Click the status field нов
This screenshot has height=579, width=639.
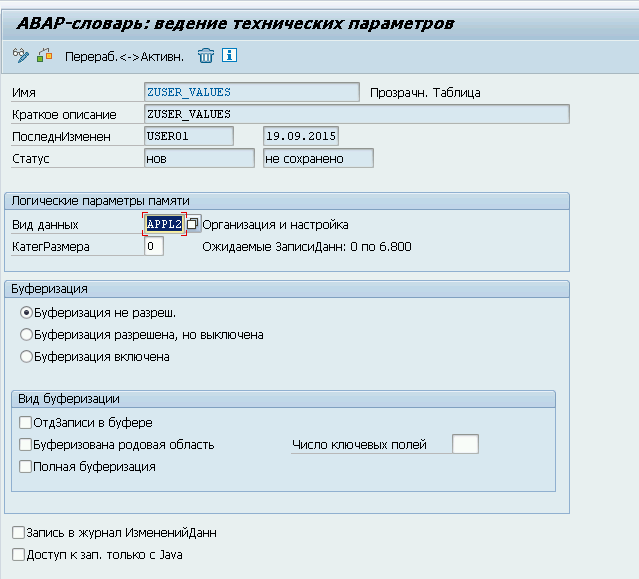(x=199, y=158)
